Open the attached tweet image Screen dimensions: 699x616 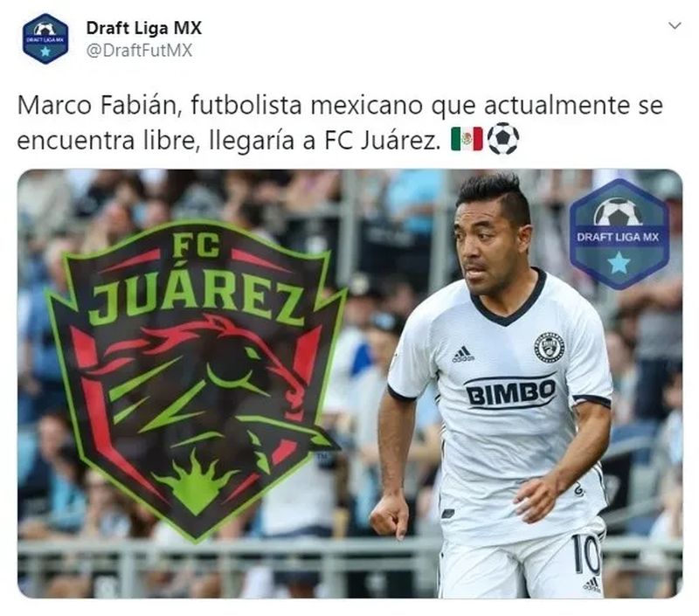click(x=350, y=384)
